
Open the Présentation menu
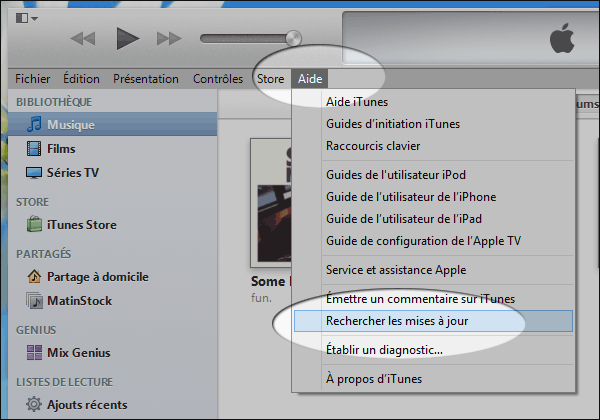point(146,78)
